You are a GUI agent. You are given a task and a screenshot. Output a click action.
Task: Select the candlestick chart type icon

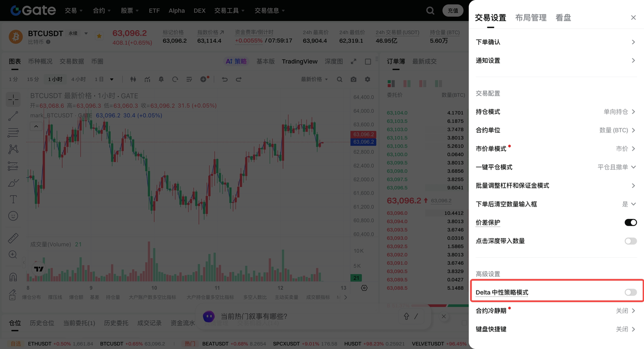click(x=133, y=80)
